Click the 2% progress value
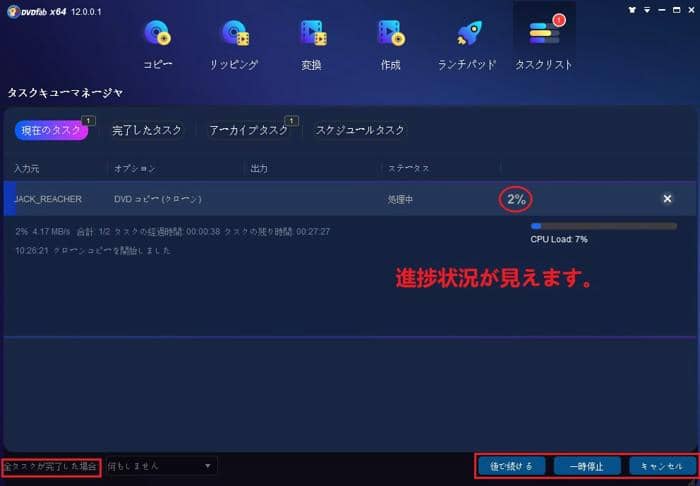Screen dimensions: 700x486 coord(517,199)
